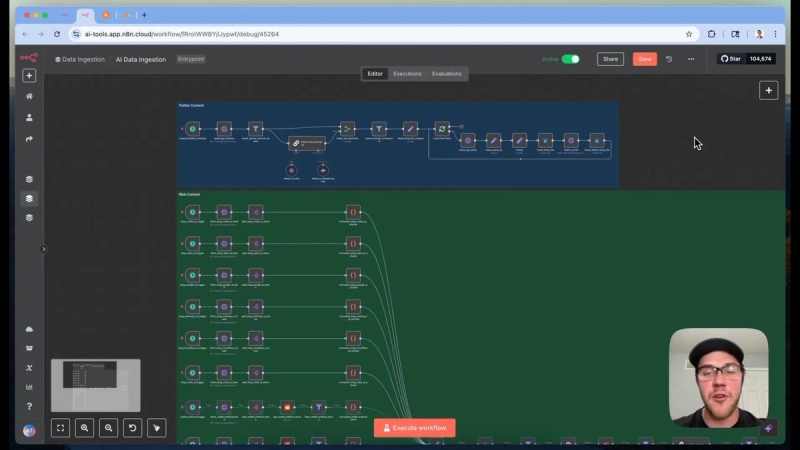
Task: Click the Share button
Action: (610, 59)
